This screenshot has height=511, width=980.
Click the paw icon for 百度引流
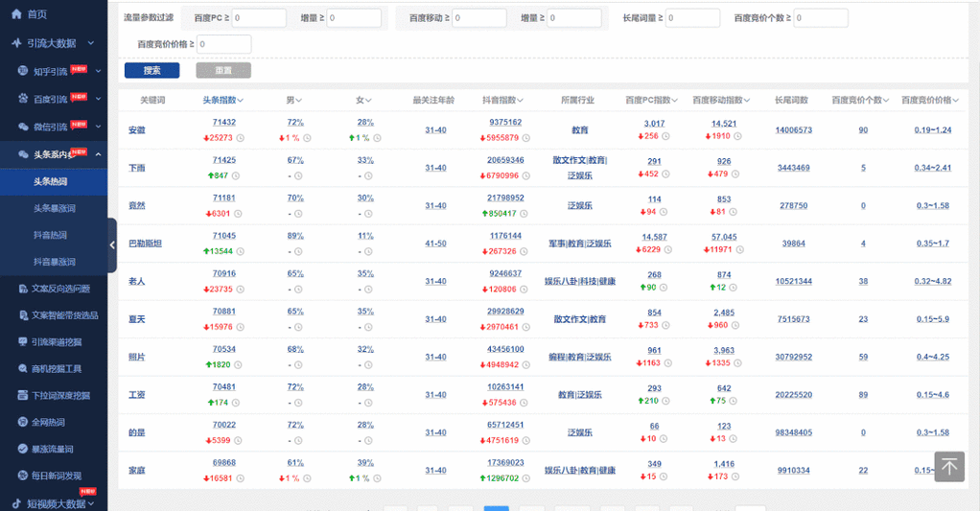tap(24, 99)
